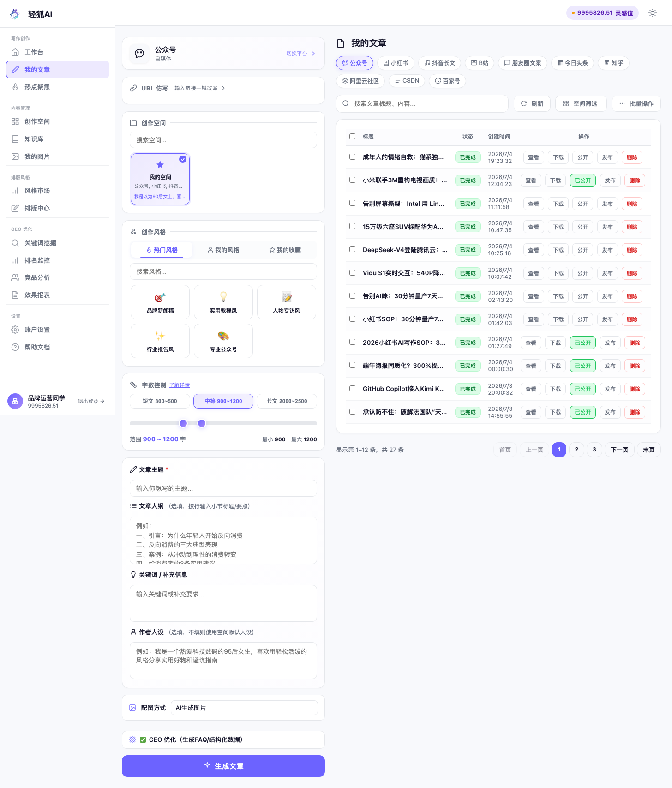Check the row 告别屏幕撕裂：Intel 用 Lin...
The height and width of the screenshot is (788, 672).
coord(353,203)
